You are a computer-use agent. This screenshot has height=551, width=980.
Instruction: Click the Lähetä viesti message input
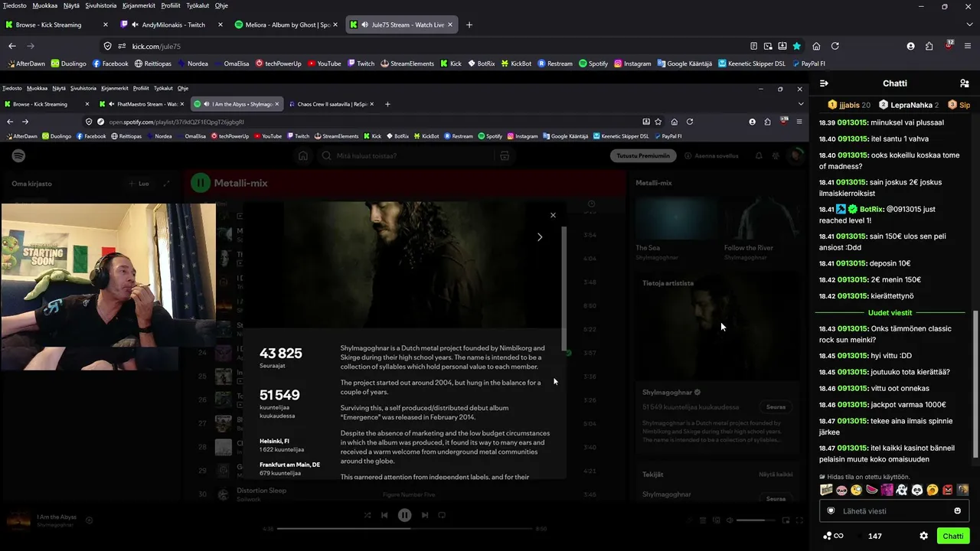click(x=894, y=510)
